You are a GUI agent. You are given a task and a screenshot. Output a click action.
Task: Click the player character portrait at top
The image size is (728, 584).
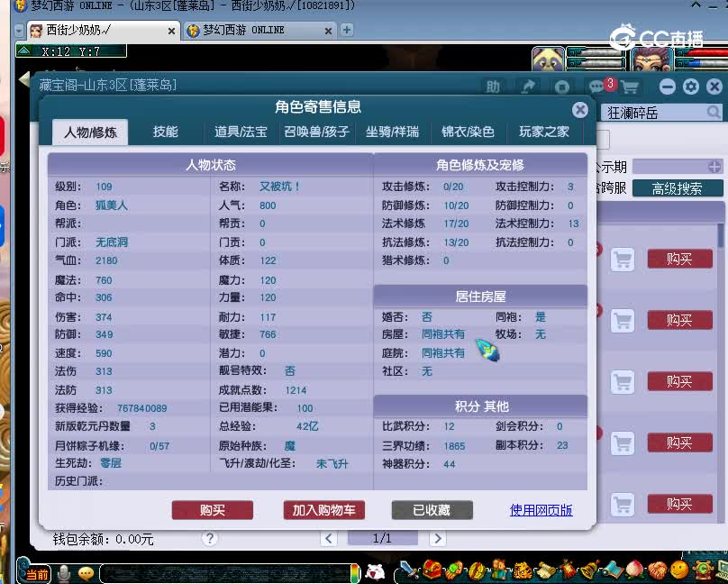pos(652,59)
